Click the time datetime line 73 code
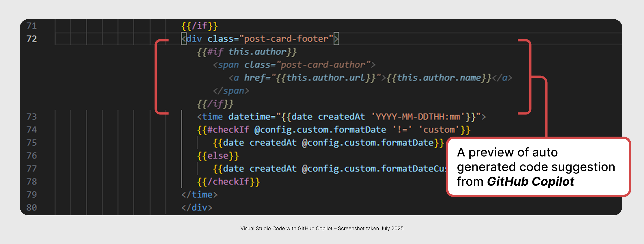This screenshot has width=644, height=244. [341, 117]
